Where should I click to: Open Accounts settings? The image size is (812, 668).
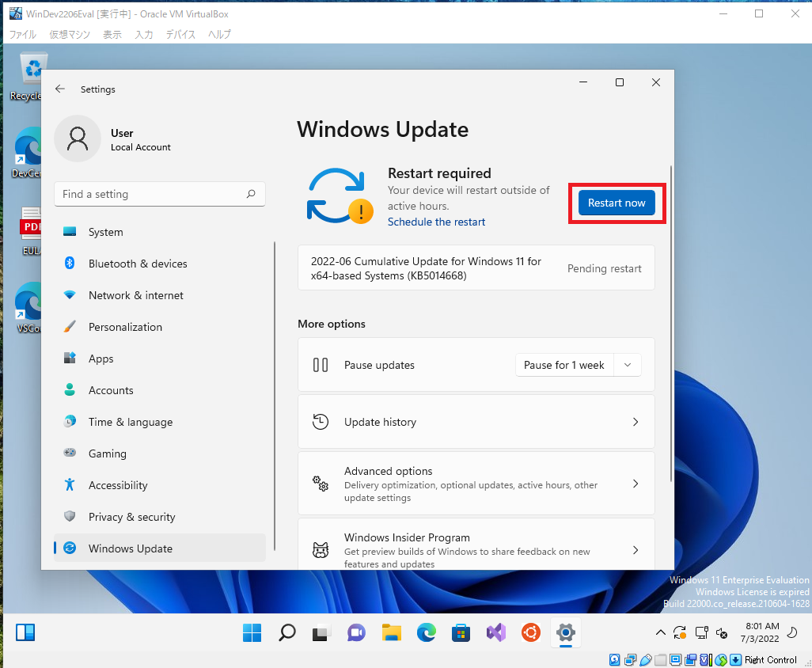pos(160,390)
